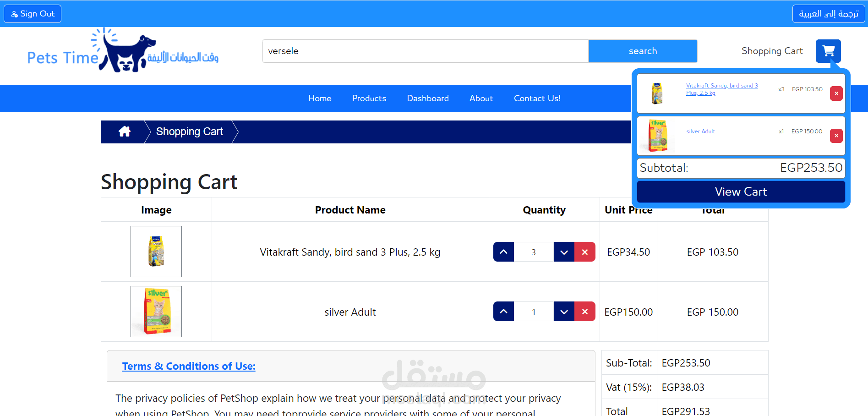The width and height of the screenshot is (868, 416).
Task: Click the unit price EGP150.00
Action: pos(628,312)
